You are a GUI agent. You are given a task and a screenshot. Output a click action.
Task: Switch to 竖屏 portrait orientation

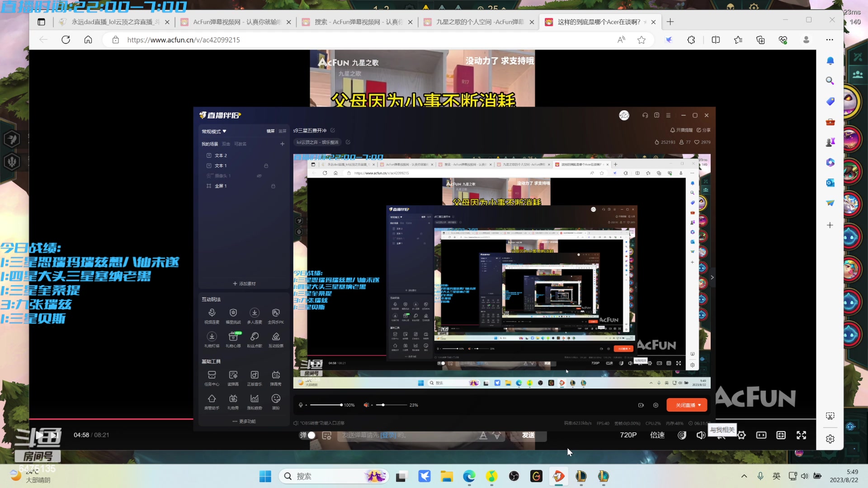282,131
